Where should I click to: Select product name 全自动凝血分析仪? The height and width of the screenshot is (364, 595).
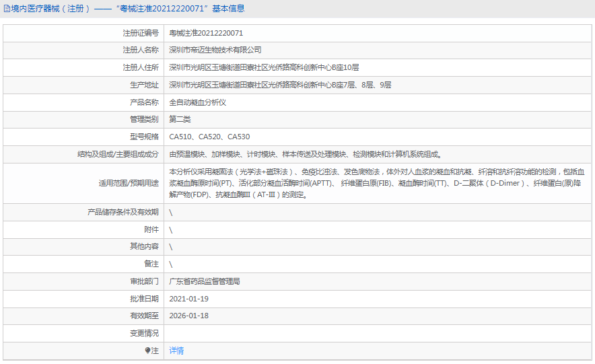(x=198, y=102)
